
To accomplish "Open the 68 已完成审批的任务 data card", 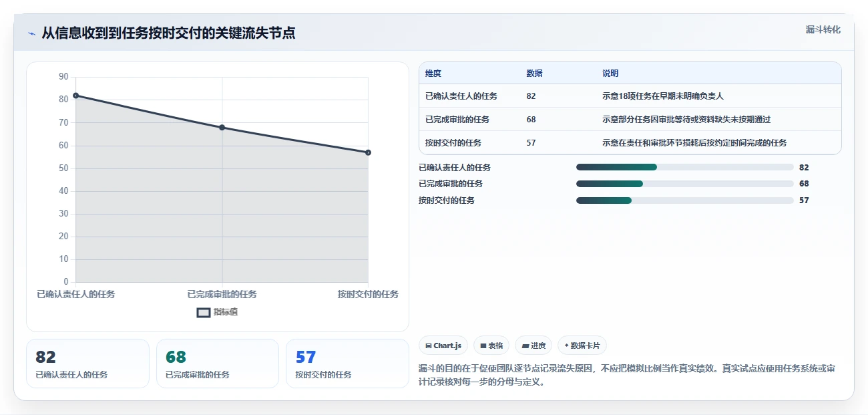I will click(x=218, y=364).
